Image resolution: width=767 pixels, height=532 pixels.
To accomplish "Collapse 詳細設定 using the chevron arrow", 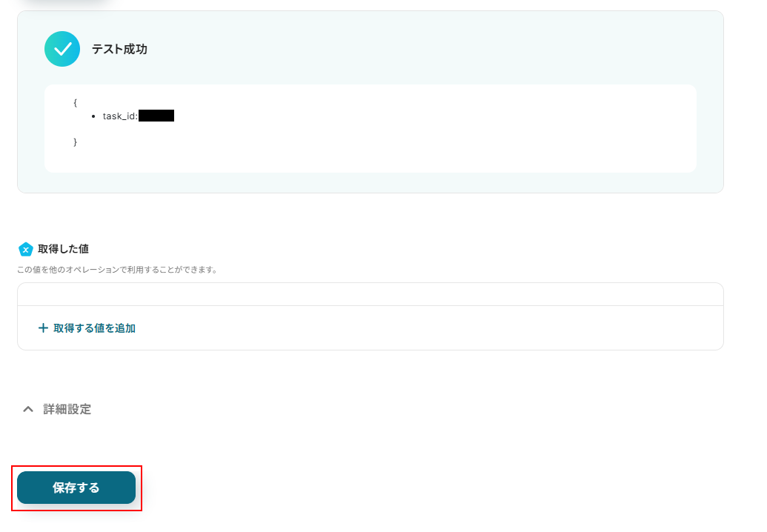I will 28,409.
